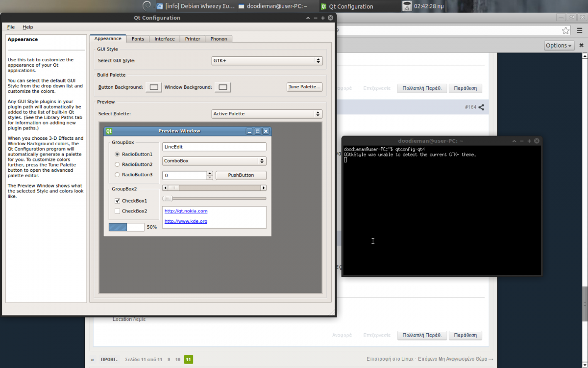Open the http://www.kde.org link
Viewport: 588px width, 368px height.
[186, 221]
